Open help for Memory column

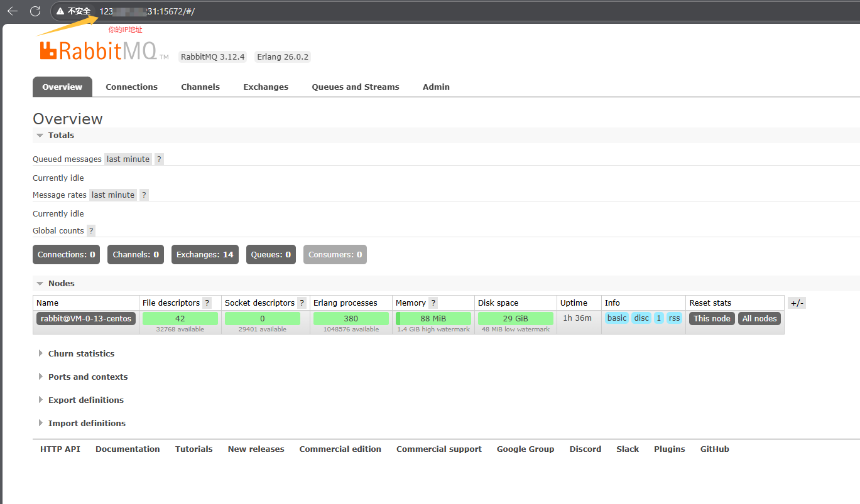433,303
